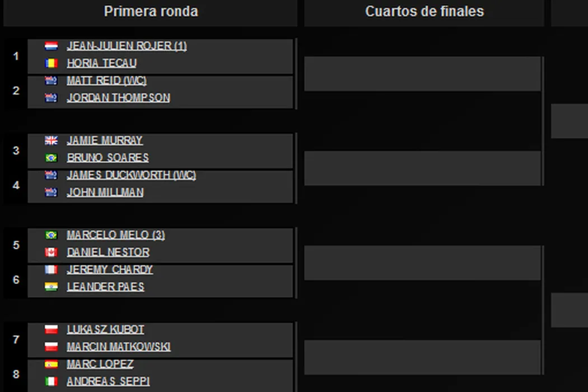Click the Brazilian flag beside Bruno Soares
The image size is (588, 392).
[52, 158]
